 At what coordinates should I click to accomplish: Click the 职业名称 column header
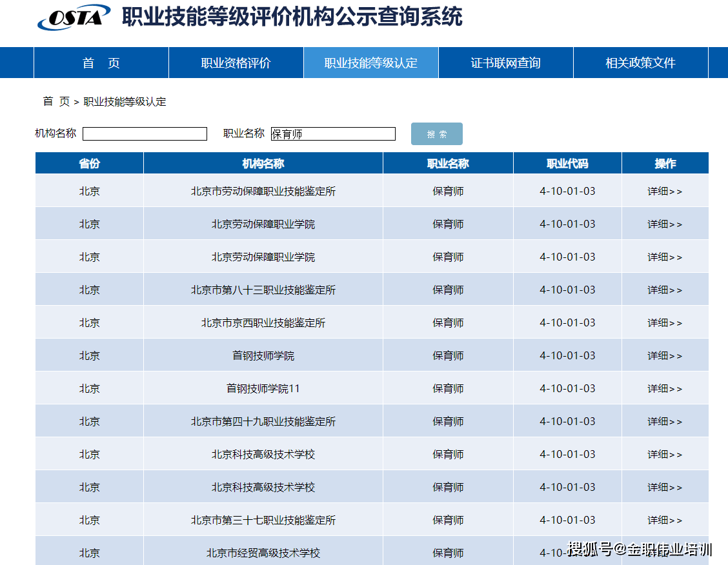coord(448,163)
